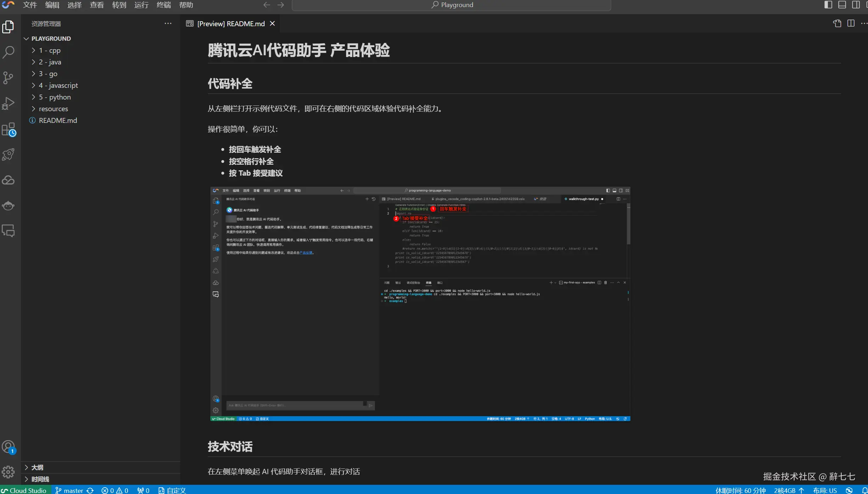Open the Search view in the activity bar

(x=8, y=52)
